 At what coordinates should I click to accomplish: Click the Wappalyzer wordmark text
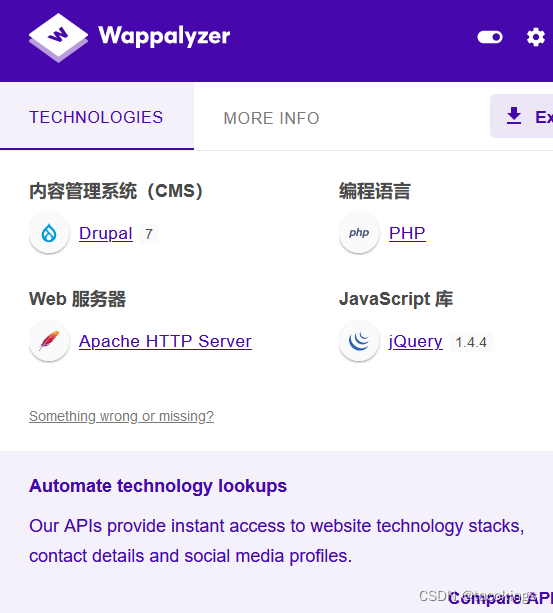[164, 36]
